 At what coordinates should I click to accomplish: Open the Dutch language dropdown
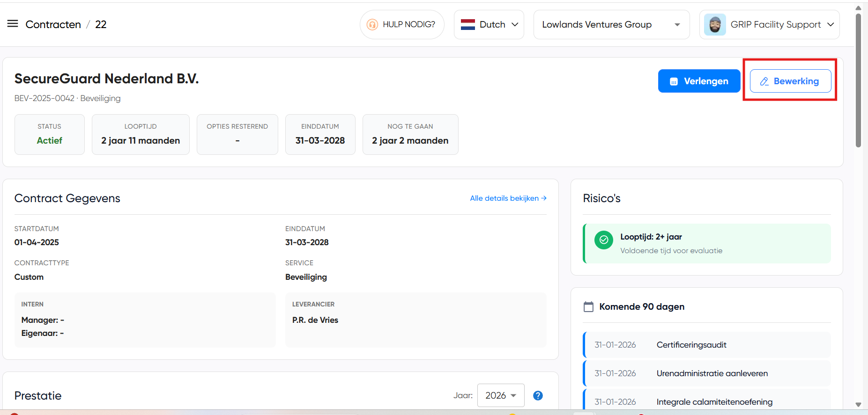click(489, 25)
